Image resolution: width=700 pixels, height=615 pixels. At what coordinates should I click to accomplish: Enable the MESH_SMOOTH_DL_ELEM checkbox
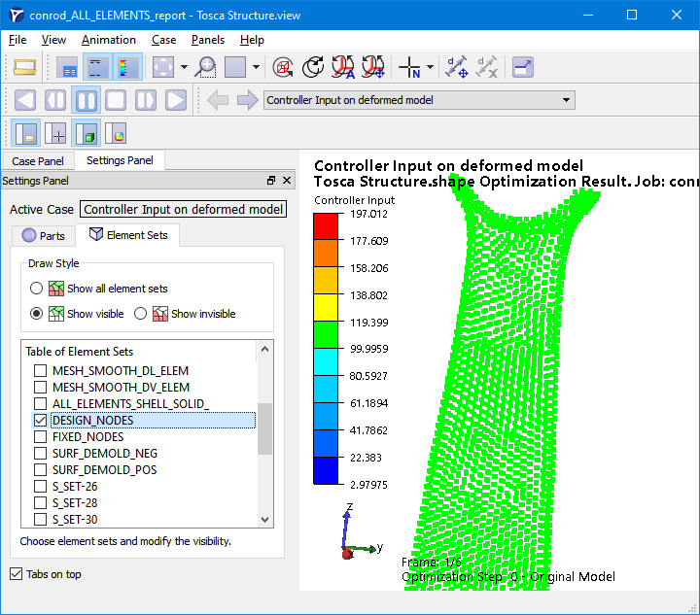40,370
